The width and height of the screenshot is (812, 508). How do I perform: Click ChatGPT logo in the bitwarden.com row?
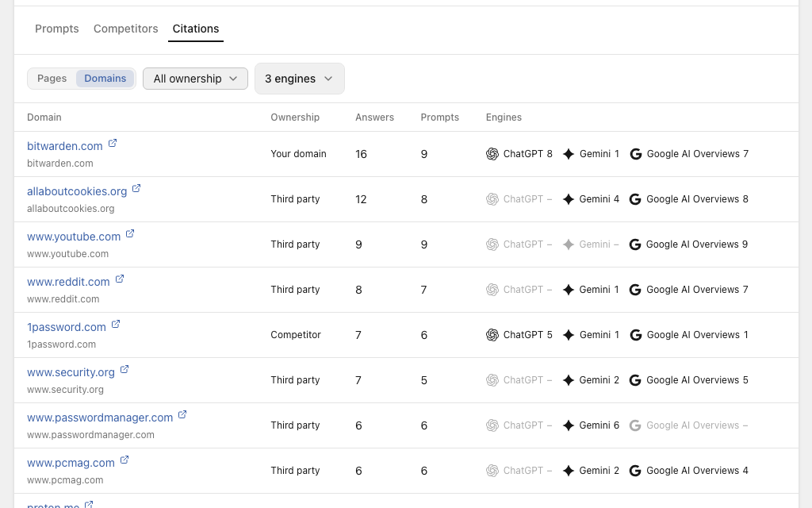pos(492,154)
